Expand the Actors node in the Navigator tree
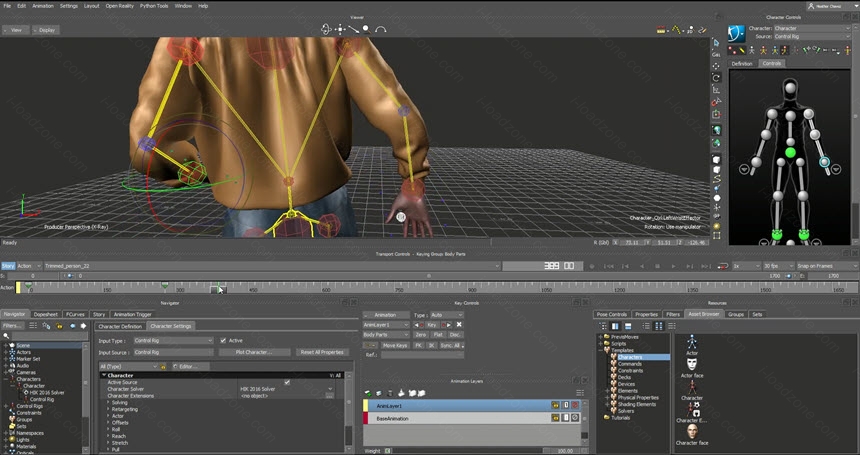860x455 pixels. pos(6,352)
